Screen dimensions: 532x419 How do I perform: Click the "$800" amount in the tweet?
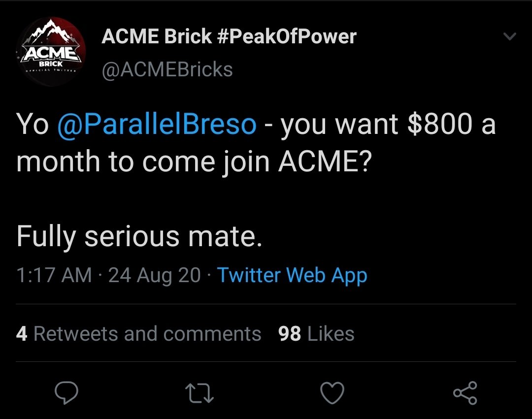tap(440, 125)
